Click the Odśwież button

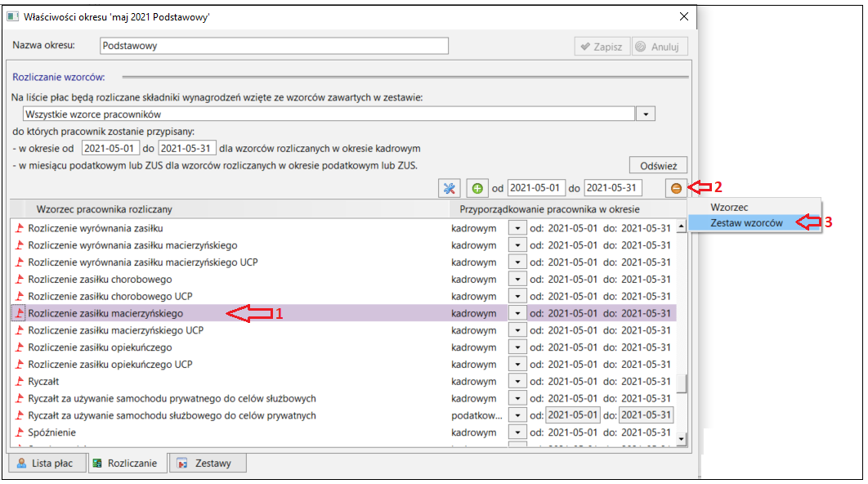pyautogui.click(x=658, y=166)
